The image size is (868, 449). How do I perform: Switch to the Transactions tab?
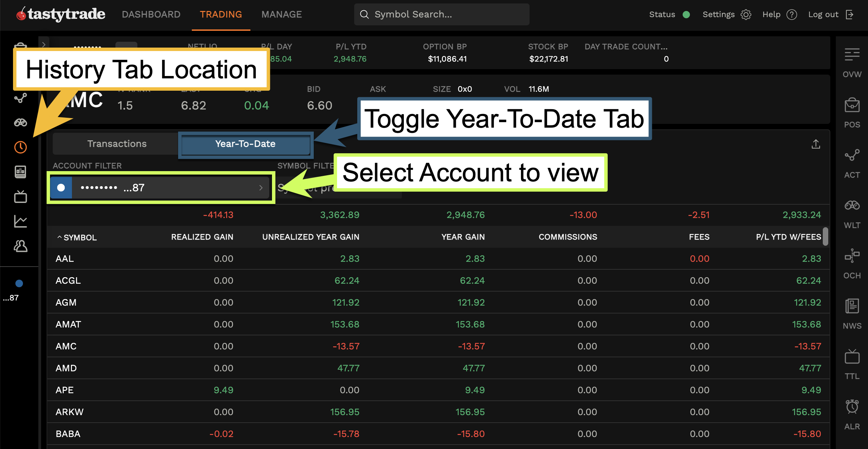(x=117, y=143)
